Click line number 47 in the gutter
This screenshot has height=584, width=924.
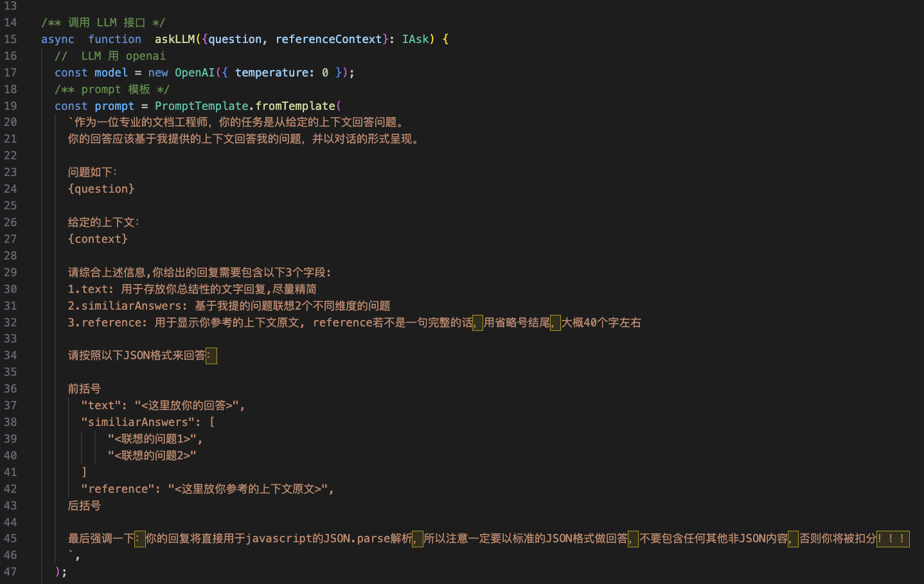click(x=11, y=571)
